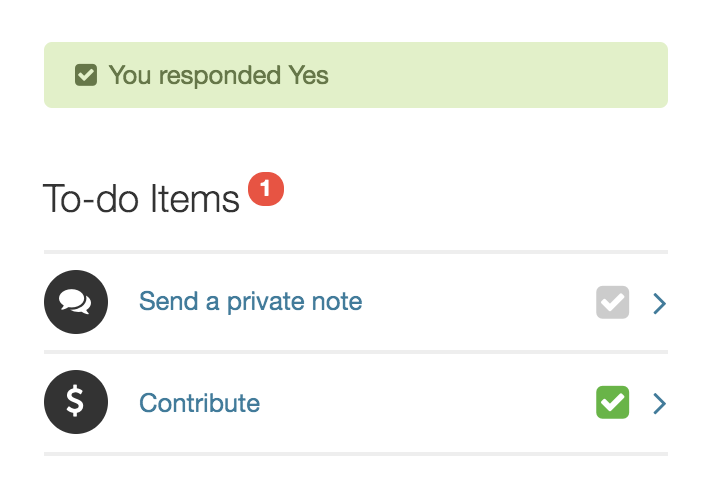Click the dollar sign icon
708x496 pixels.
click(x=75, y=403)
